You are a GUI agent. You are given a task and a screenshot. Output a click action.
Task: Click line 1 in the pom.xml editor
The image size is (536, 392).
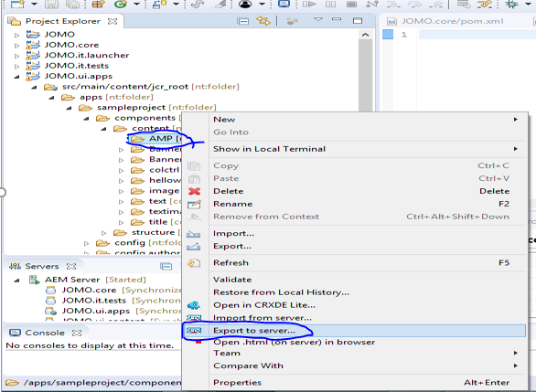point(477,35)
